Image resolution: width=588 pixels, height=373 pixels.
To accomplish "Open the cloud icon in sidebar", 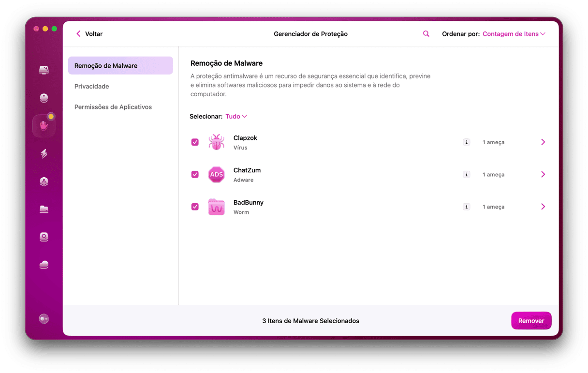I will pos(44,265).
